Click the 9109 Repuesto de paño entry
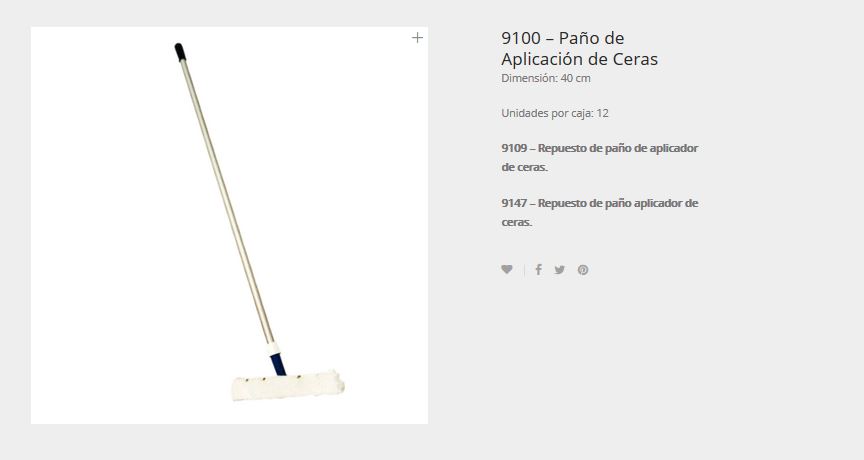The image size is (864, 460). tap(600, 158)
